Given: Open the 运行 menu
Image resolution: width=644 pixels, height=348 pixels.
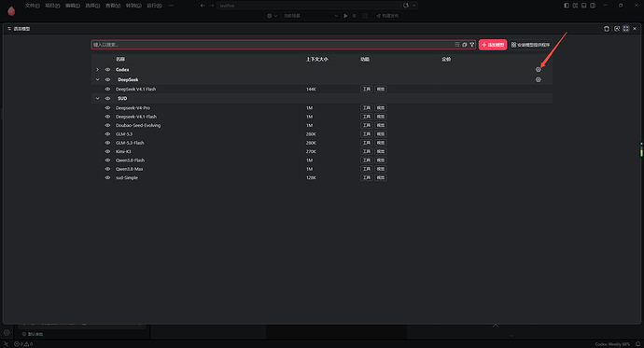Looking at the screenshot, I should [x=154, y=6].
